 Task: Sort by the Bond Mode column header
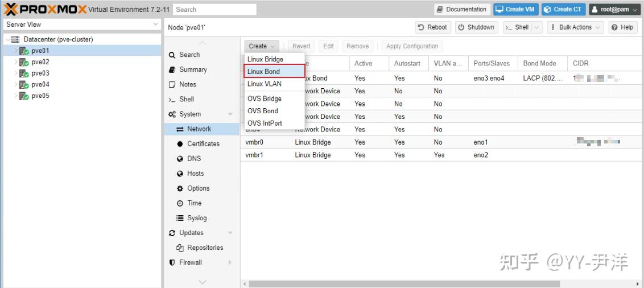click(543, 63)
